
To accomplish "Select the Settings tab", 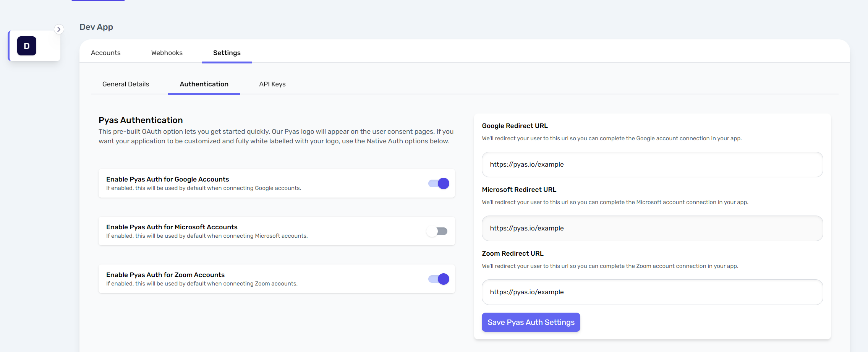I will [x=227, y=53].
